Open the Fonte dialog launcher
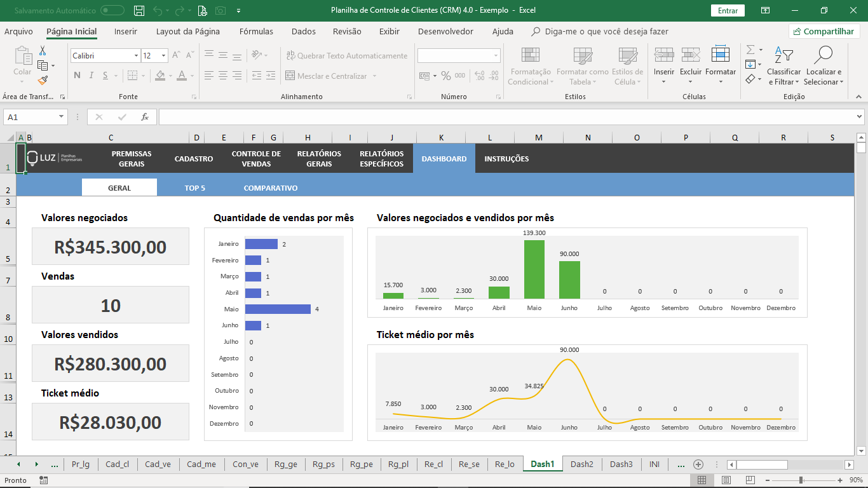The image size is (868, 488). pos(194,97)
